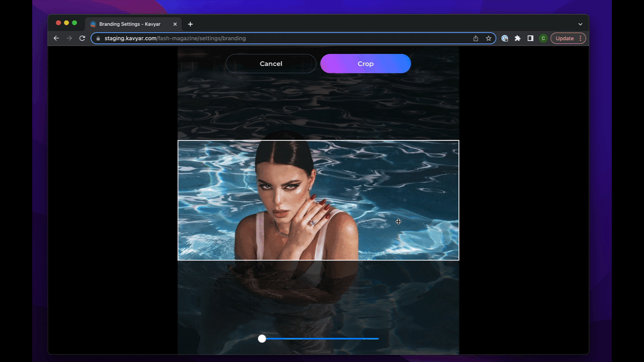Click the Chrome Update button

(x=565, y=38)
